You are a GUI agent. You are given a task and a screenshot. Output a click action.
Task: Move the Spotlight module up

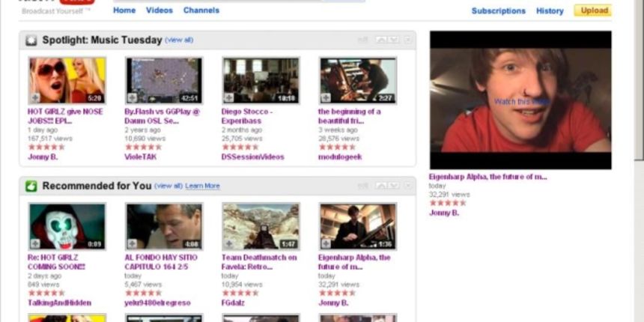coord(381,40)
